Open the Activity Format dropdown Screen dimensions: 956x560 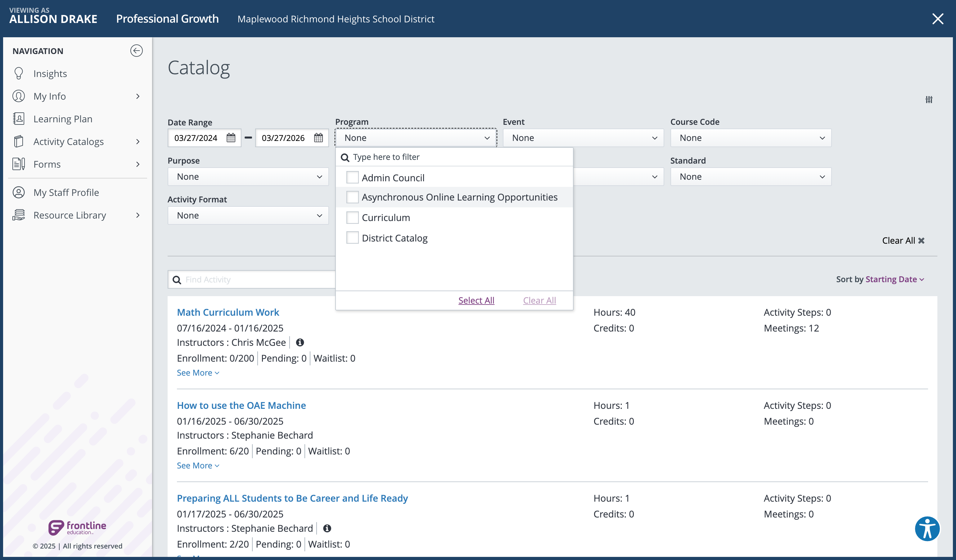click(248, 215)
